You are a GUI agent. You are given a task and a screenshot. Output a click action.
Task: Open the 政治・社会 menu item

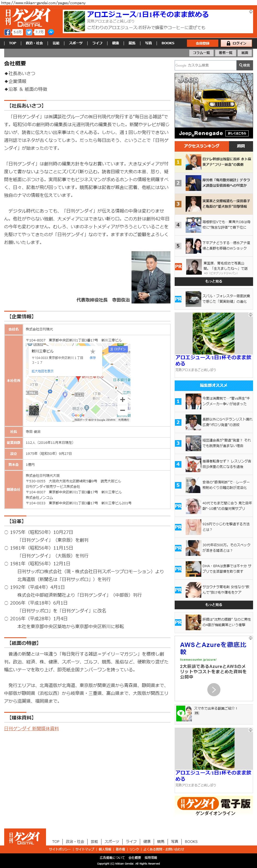[34, 43]
